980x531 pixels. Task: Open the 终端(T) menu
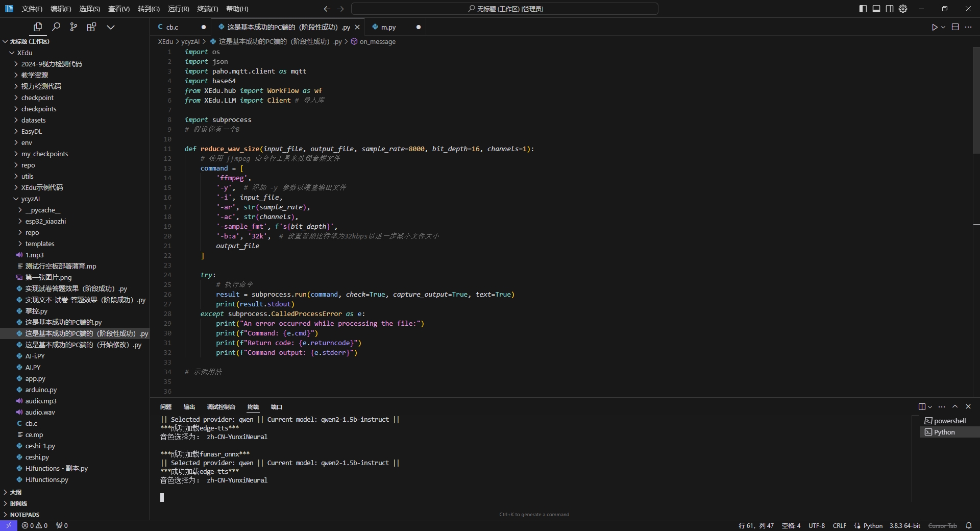pyautogui.click(x=207, y=9)
